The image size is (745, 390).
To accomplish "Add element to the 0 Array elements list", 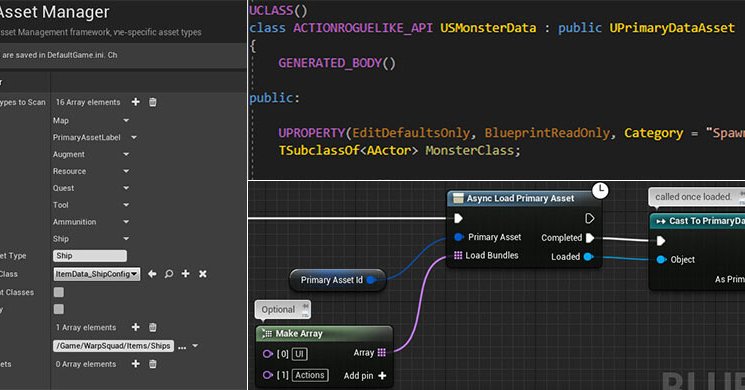I will (135, 364).
